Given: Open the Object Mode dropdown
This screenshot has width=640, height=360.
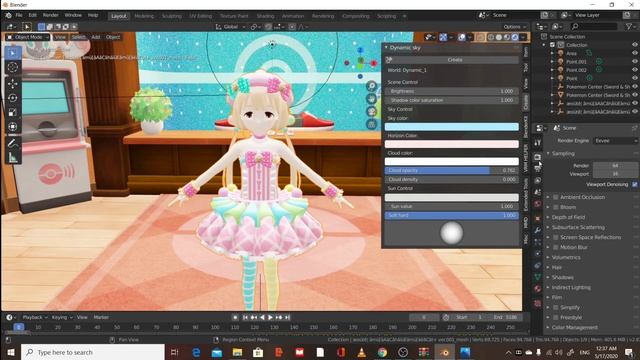Looking at the screenshot, I should (28, 37).
